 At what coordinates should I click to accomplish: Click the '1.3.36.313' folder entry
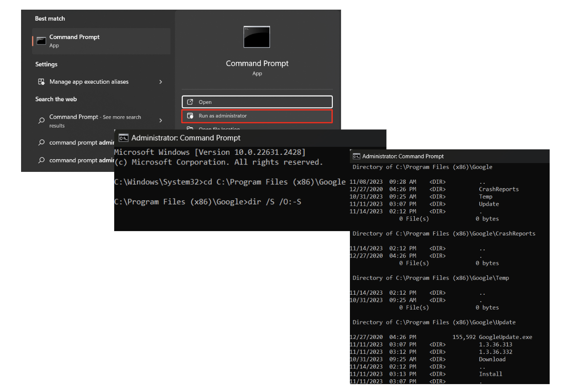(x=496, y=345)
